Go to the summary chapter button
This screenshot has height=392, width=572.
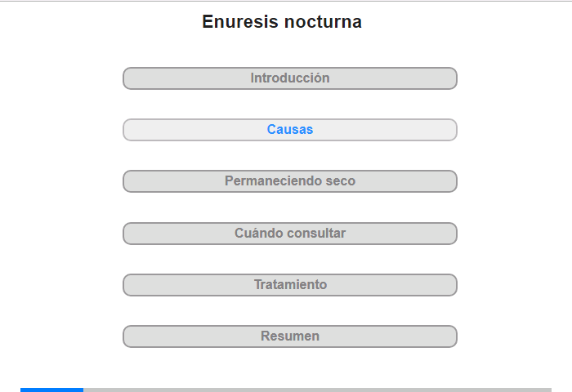(290, 336)
